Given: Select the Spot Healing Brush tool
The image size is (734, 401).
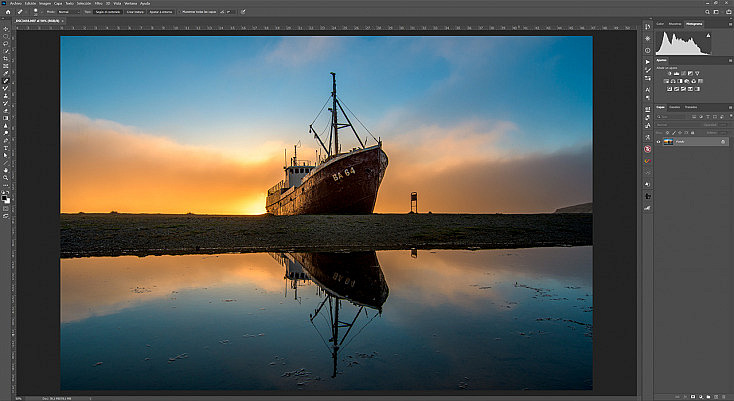Looking at the screenshot, I should [6, 80].
